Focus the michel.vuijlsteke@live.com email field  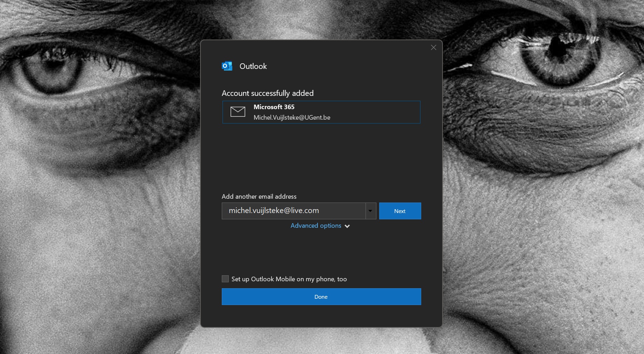pos(293,211)
